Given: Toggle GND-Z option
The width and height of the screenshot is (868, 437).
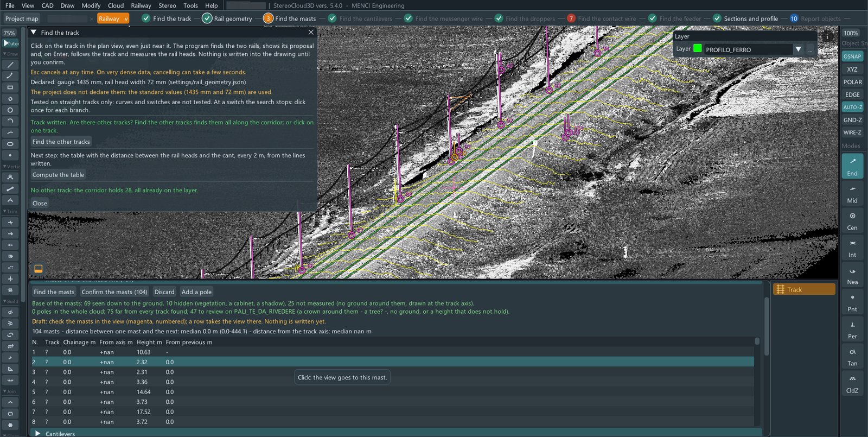Looking at the screenshot, I should click(x=852, y=120).
